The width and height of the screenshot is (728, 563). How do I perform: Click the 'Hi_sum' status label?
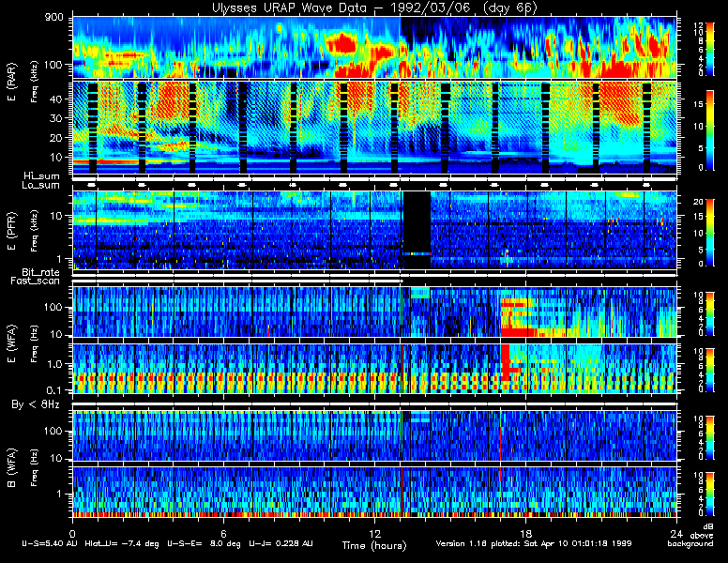pos(40,175)
